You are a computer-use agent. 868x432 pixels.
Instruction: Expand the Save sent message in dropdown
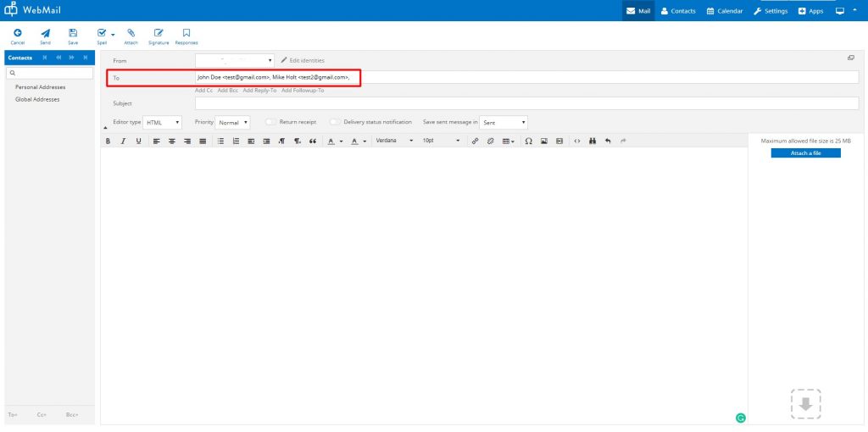tap(504, 122)
